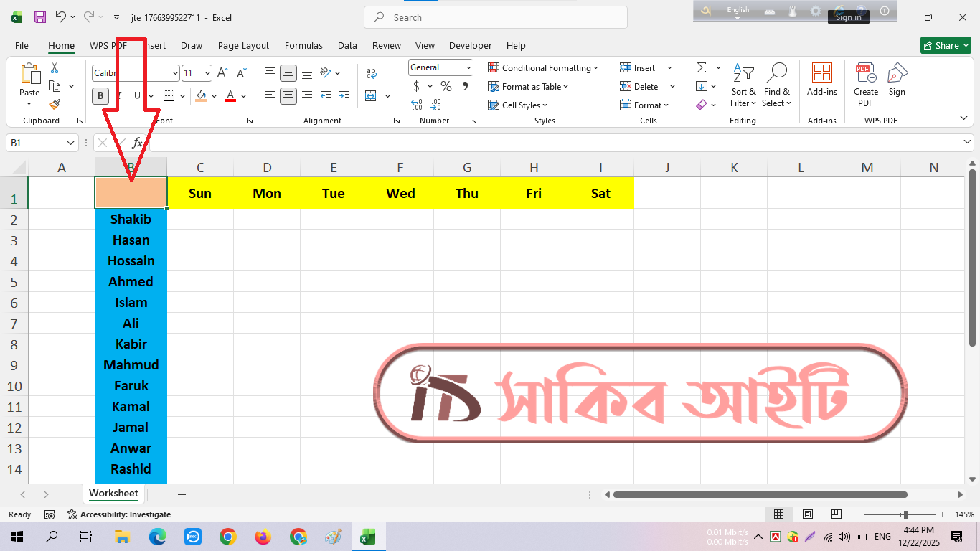Click the Create PDF icon

click(866, 85)
